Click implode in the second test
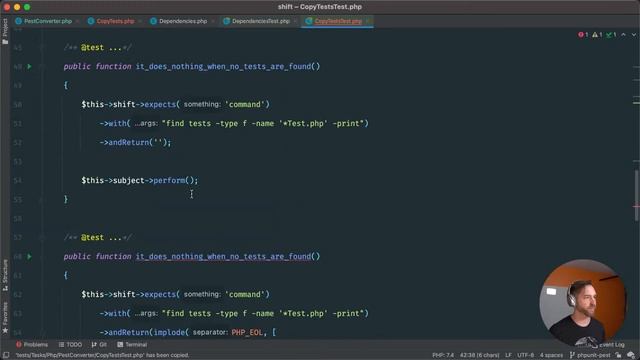This screenshot has width=640, height=360. point(169,332)
